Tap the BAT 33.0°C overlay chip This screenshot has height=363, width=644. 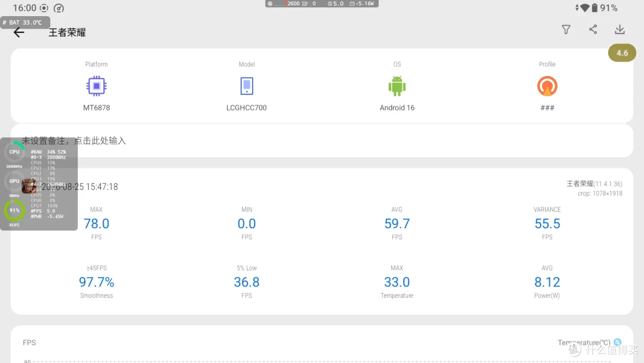point(25,22)
